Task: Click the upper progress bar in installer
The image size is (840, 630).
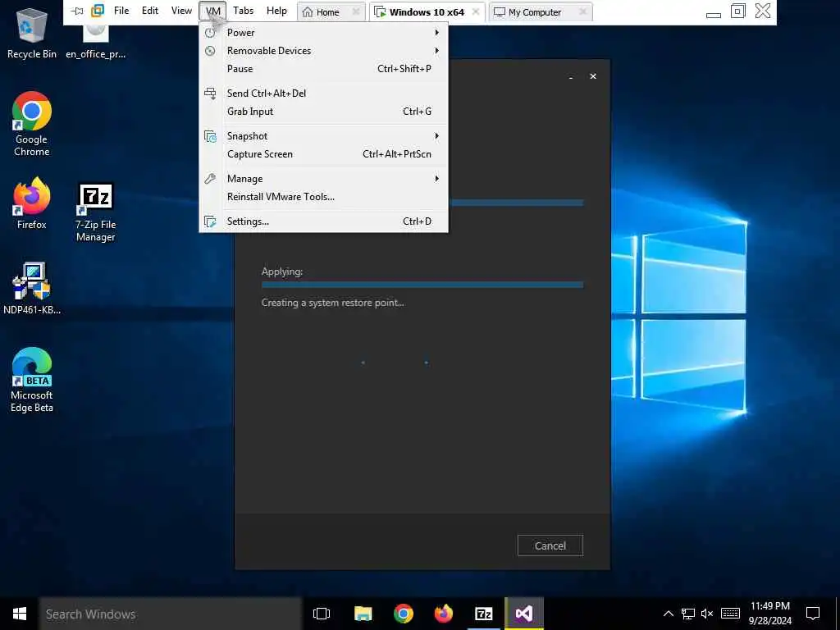Action: click(x=517, y=203)
